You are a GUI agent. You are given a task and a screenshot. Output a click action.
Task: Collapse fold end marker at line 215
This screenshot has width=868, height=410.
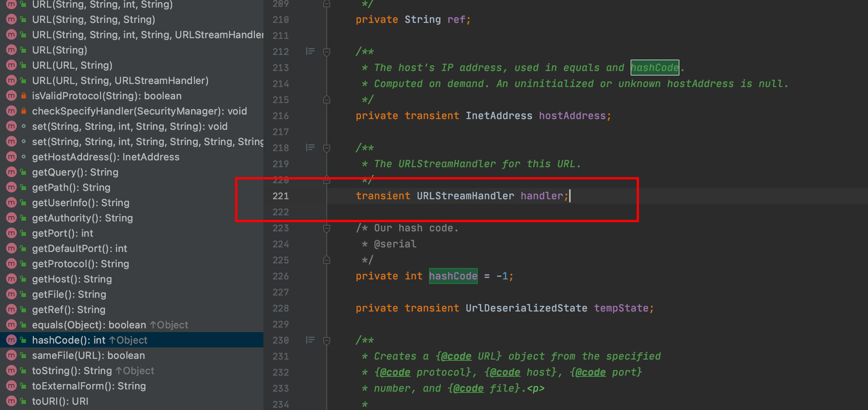pos(327,100)
